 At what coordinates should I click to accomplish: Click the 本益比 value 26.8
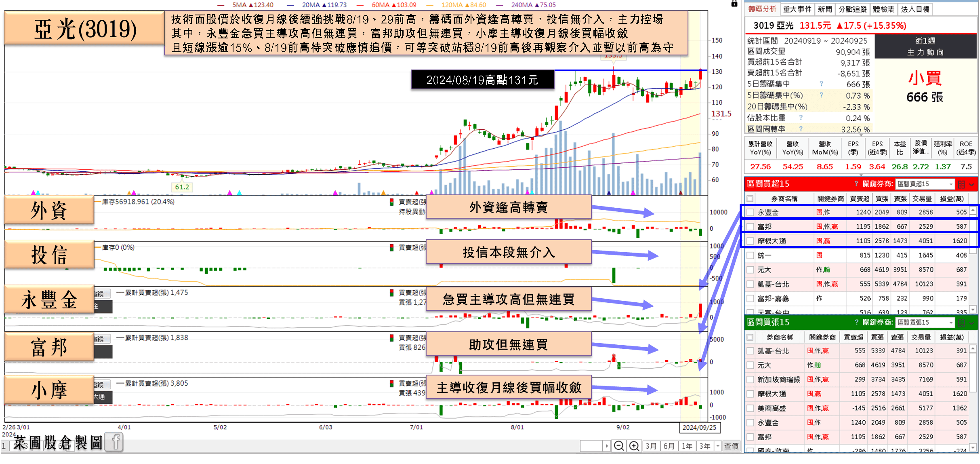click(900, 167)
